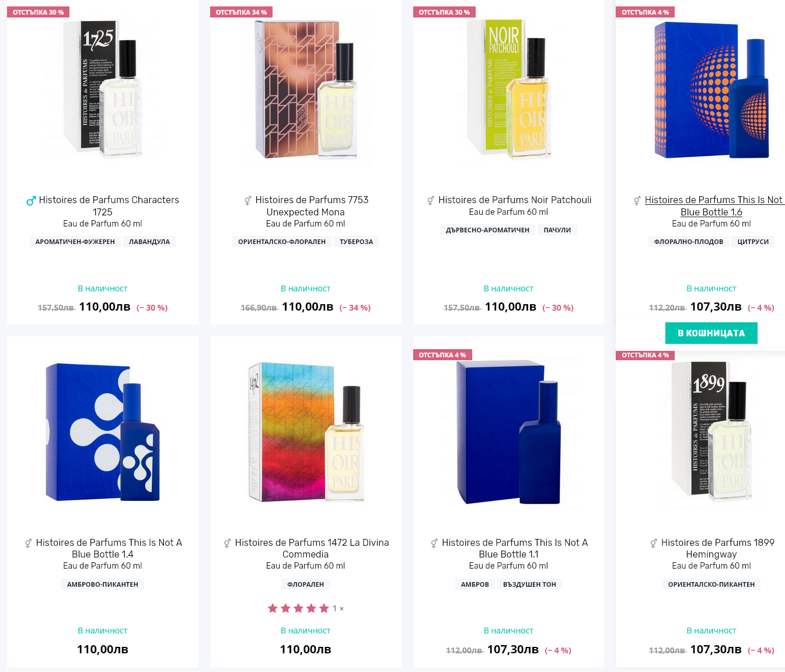Viewport: 785px width, 672px height.
Task: Click the unisex icon beside 1899 Hemingway
Action: [x=654, y=544]
